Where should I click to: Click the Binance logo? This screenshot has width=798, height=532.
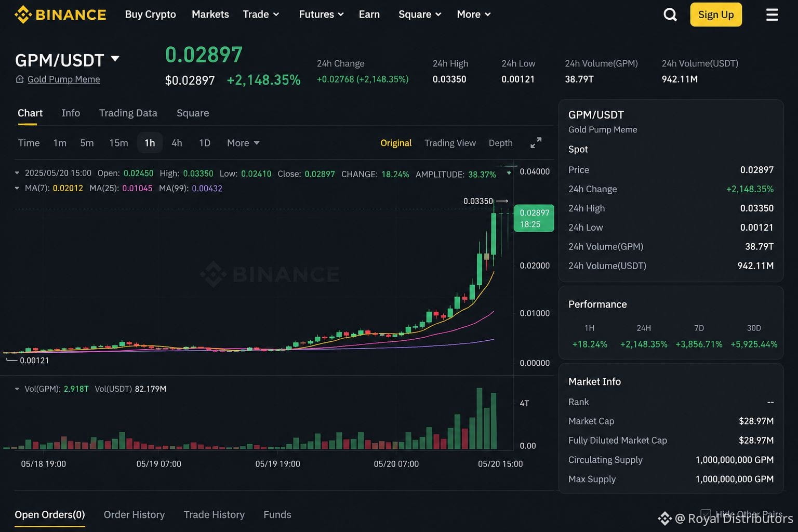(x=60, y=15)
